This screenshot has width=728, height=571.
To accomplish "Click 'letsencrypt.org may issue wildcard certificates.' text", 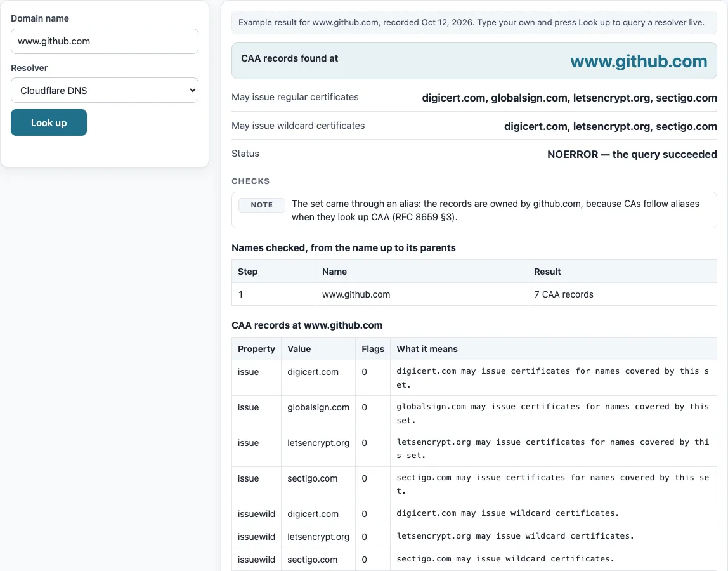I will [x=516, y=535].
